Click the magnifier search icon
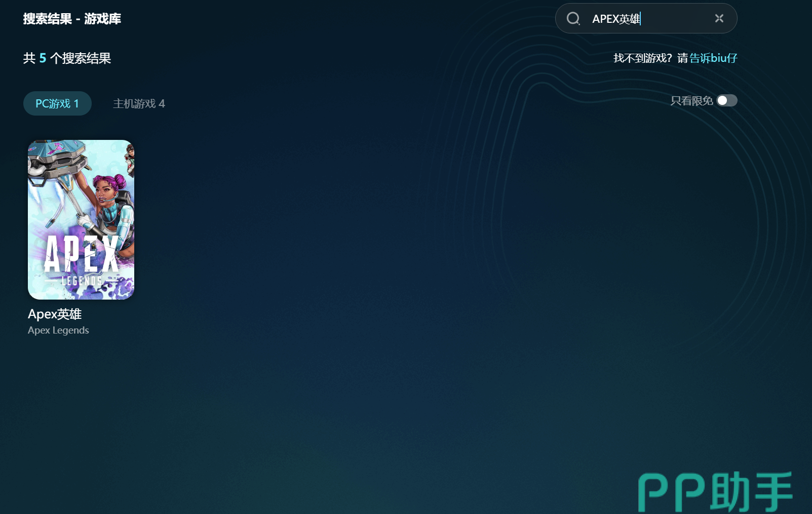This screenshot has width=812, height=514. click(573, 19)
